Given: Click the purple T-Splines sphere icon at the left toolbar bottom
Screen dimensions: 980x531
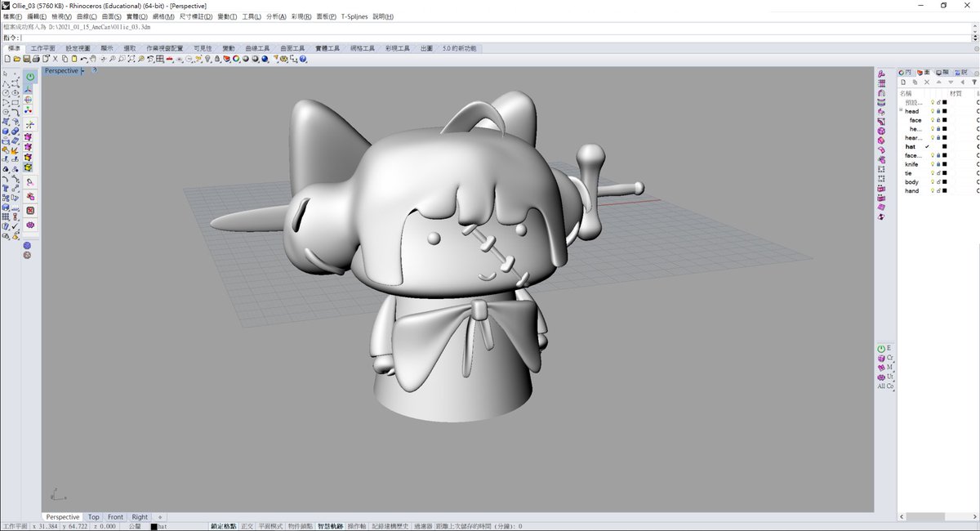Looking at the screenshot, I should point(27,245).
